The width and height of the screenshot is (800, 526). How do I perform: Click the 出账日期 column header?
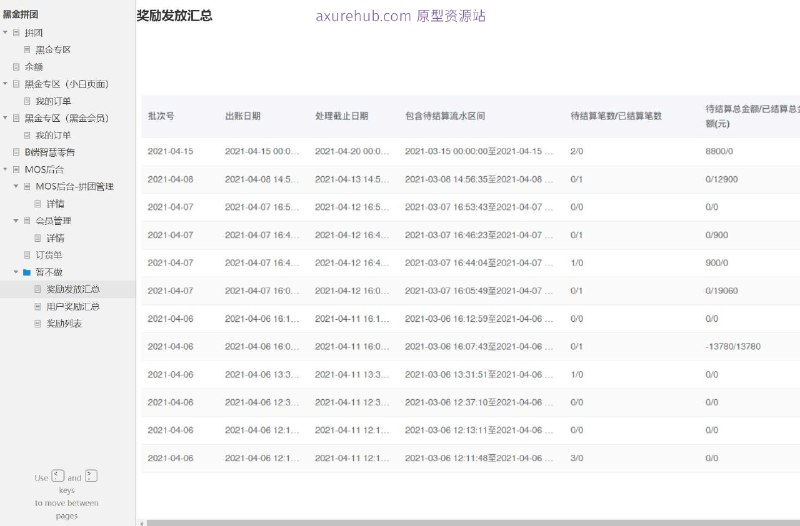(x=243, y=116)
